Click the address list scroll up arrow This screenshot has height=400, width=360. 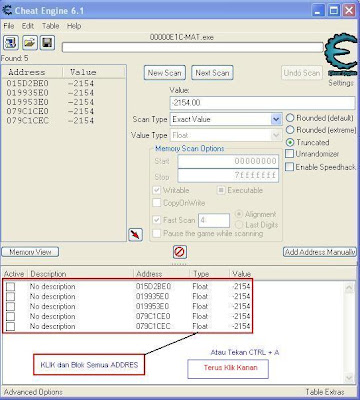pyautogui.click(x=349, y=287)
